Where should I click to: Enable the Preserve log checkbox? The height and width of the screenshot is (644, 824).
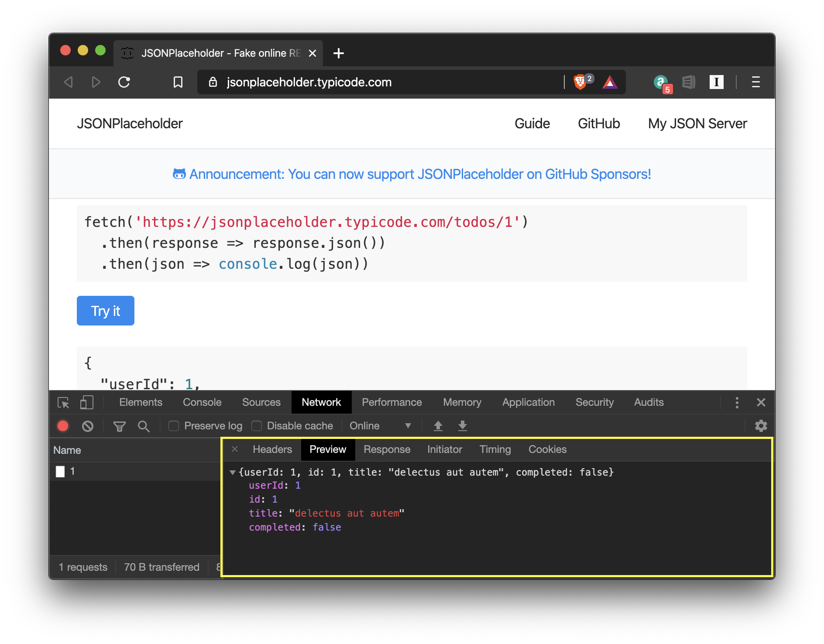click(x=174, y=426)
